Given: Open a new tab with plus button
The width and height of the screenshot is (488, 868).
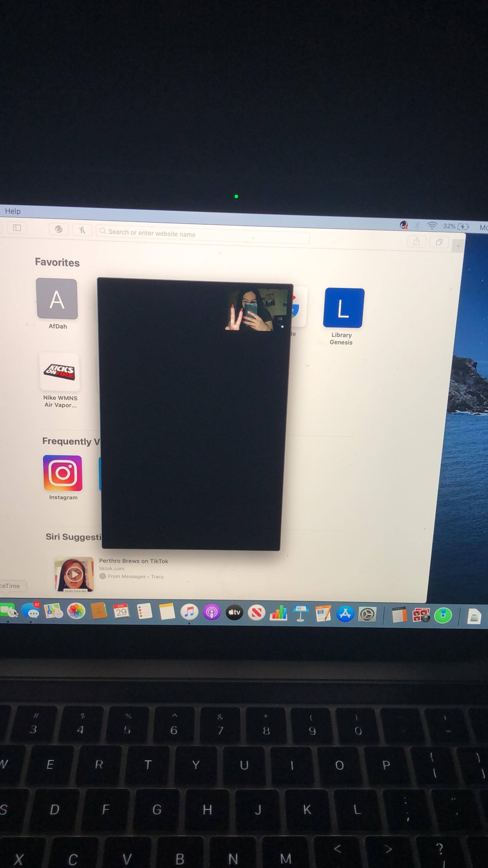Looking at the screenshot, I should 458,246.
